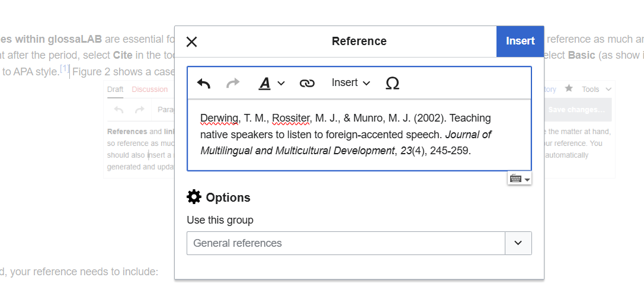This screenshot has height=296, width=644.
Task: Click the star watchlist icon in background
Action: tap(569, 89)
